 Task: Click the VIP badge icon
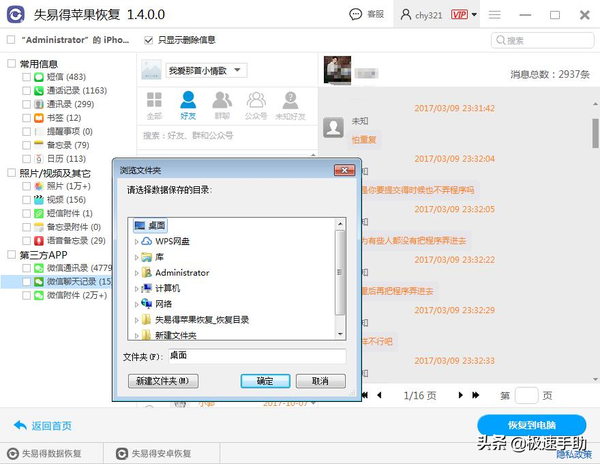coord(459,15)
